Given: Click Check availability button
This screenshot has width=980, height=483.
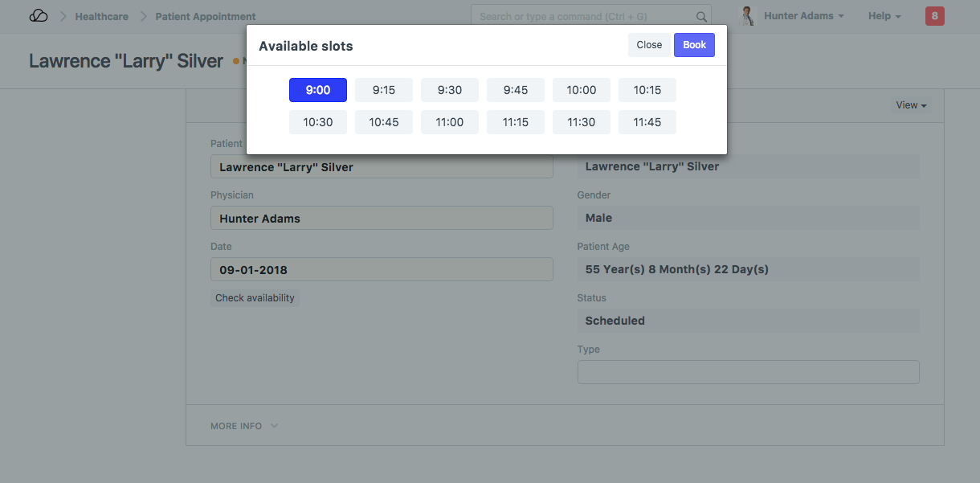Looking at the screenshot, I should 255,298.
